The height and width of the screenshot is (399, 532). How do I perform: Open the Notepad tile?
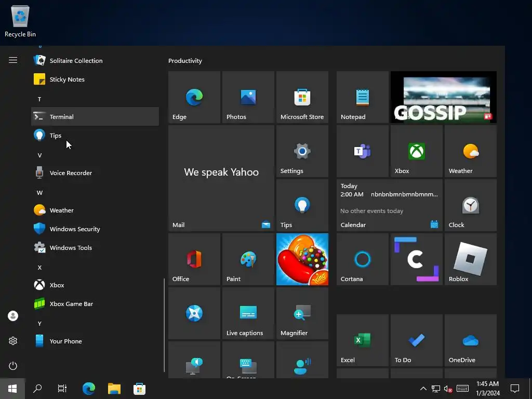tap(362, 97)
